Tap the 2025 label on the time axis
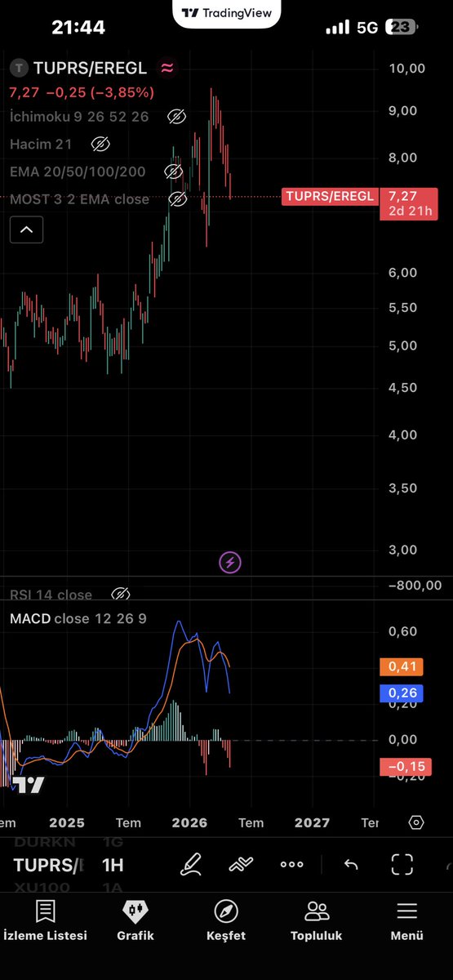Image resolution: width=453 pixels, height=980 pixels. point(67,822)
